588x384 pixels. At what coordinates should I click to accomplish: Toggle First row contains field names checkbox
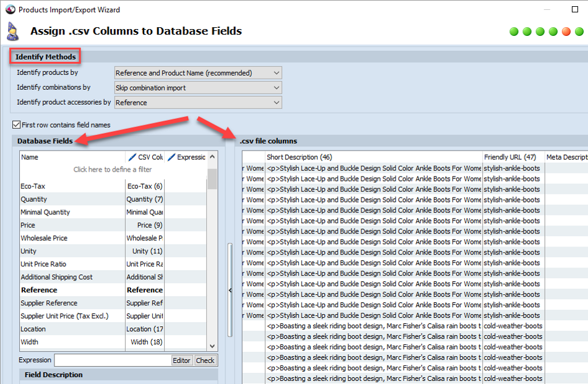tap(17, 124)
